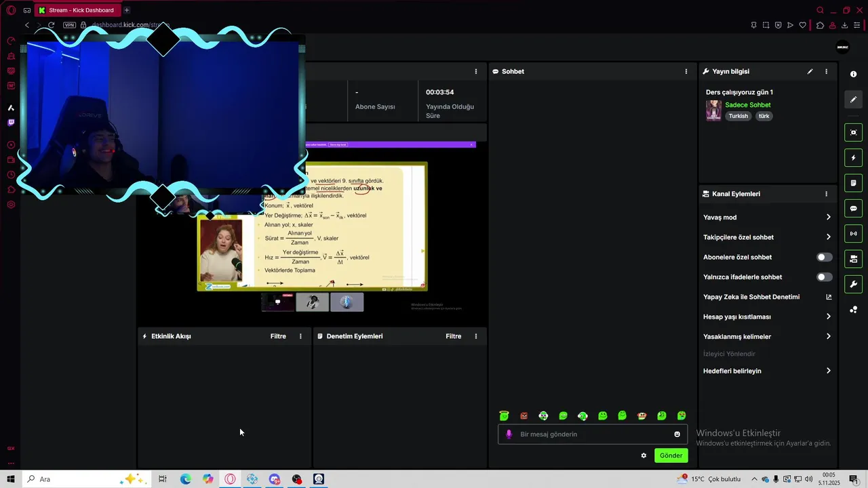Click the türk tag
868x488 pixels.
(x=764, y=116)
